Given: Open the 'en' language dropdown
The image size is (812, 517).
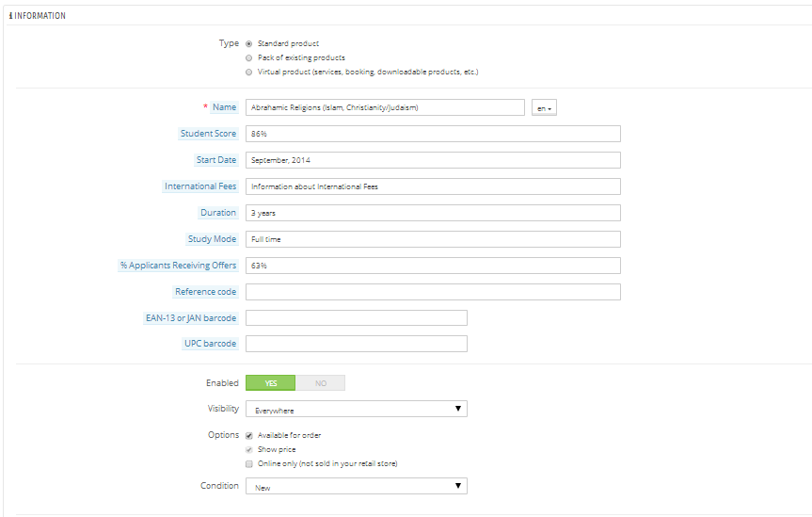Looking at the screenshot, I should click(x=545, y=107).
